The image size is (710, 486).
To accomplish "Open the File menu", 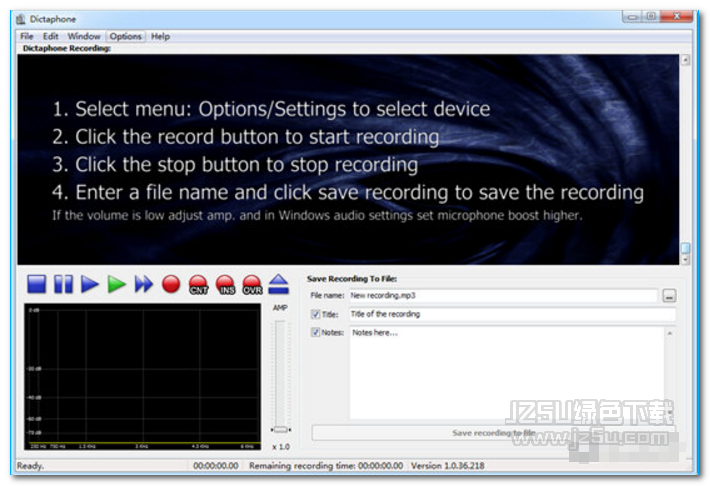I will (x=27, y=36).
